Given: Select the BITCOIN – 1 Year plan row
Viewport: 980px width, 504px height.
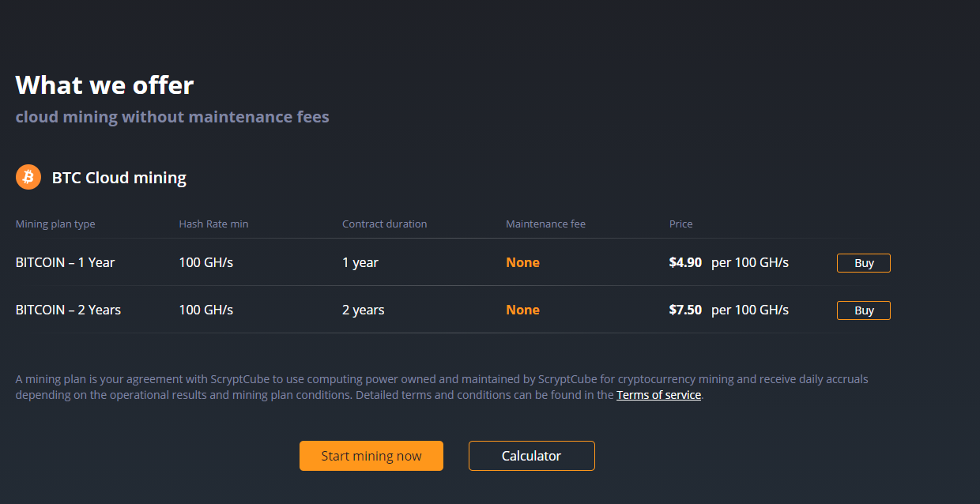Looking at the screenshot, I should 65,262.
